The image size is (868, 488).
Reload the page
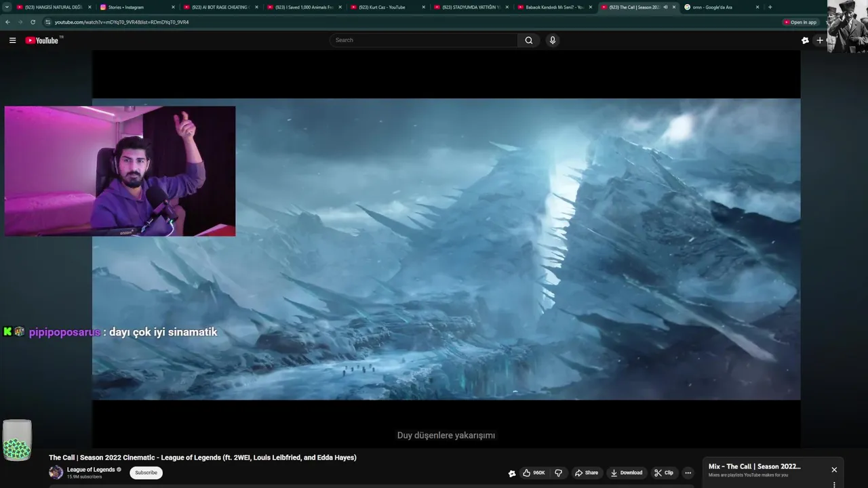[x=33, y=22]
